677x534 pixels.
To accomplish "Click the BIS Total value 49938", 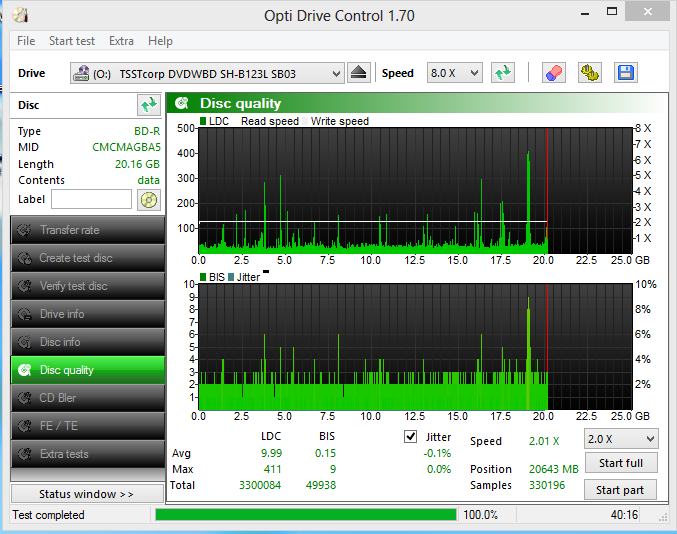I will click(x=321, y=485).
